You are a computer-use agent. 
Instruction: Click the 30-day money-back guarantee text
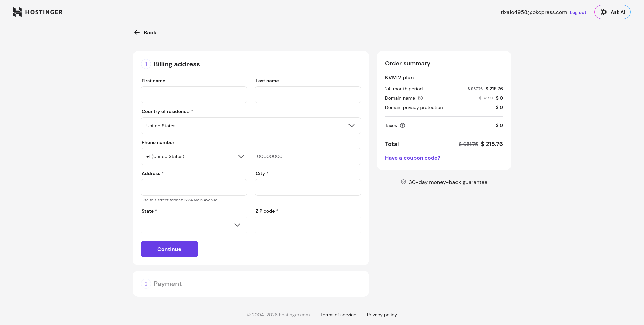448,182
